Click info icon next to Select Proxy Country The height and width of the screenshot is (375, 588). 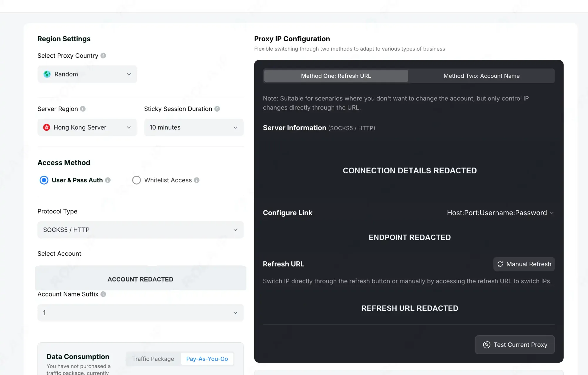point(103,56)
